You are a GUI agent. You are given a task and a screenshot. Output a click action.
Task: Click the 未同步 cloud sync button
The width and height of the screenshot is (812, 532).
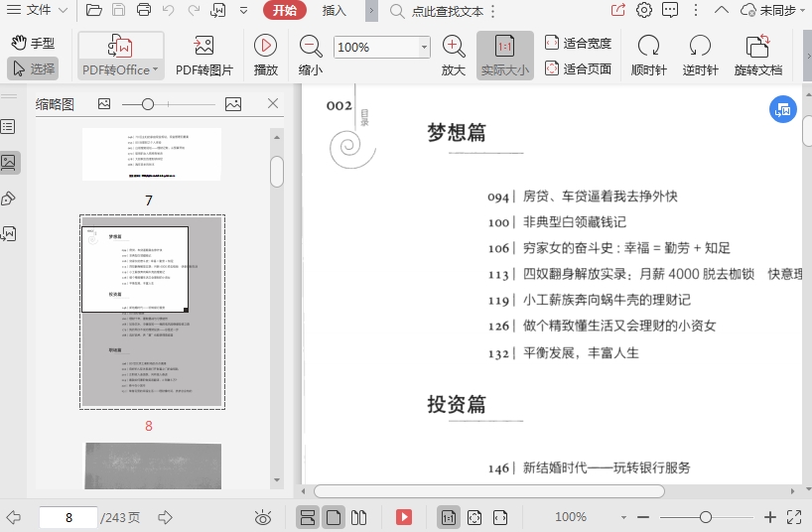pos(772,10)
